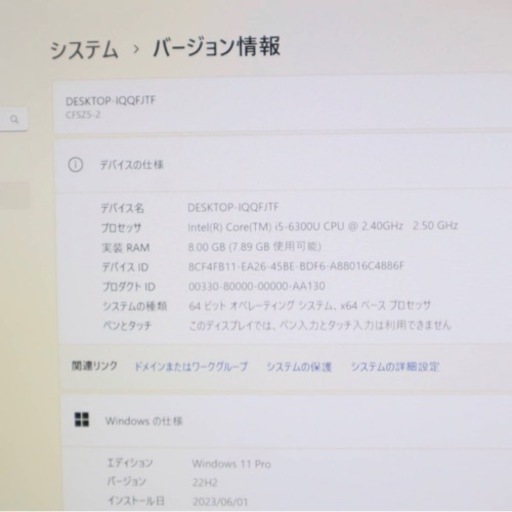The image size is (512, 512).
Task: Click the info icon beside デバイスの仕様
Action: (75, 165)
